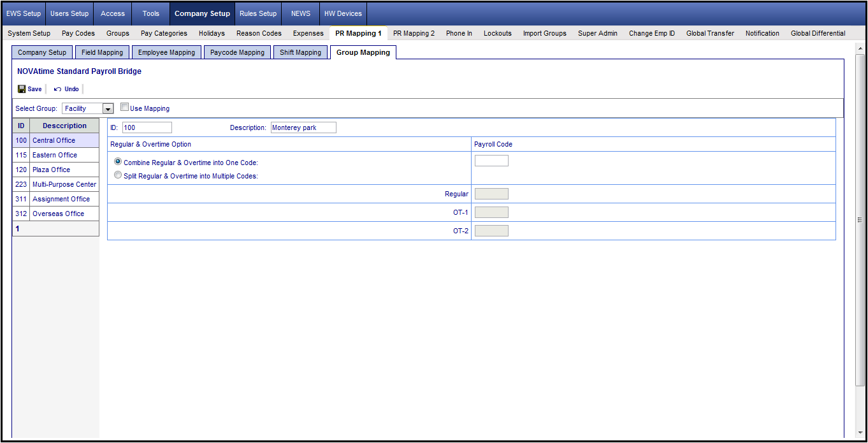Click page number 1 in list footer
Viewport: 868px width, 443px height.
click(x=18, y=228)
